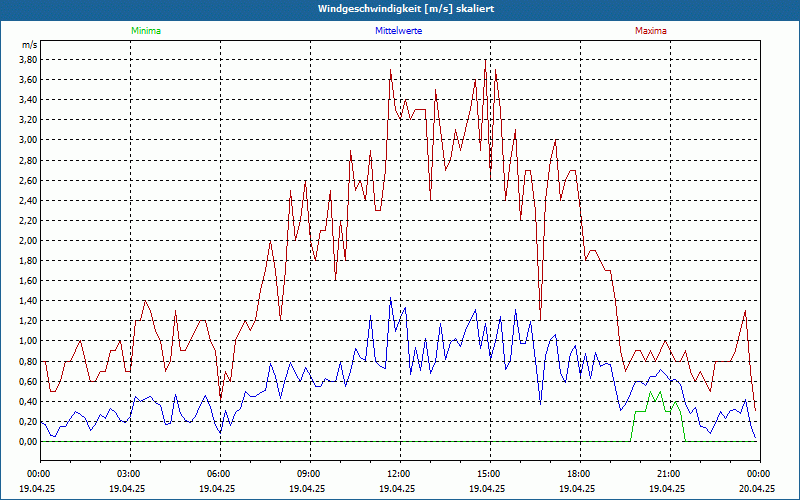This screenshot has height=500, width=800.
Task: Click the 19.04.25 date under 09:00
Action: (307, 488)
